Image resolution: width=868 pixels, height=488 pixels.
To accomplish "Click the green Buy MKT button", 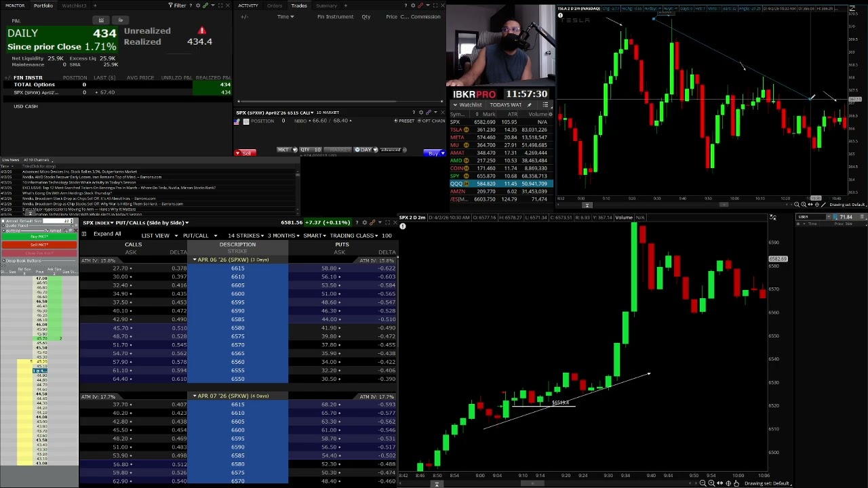I will pyautogui.click(x=39, y=237).
